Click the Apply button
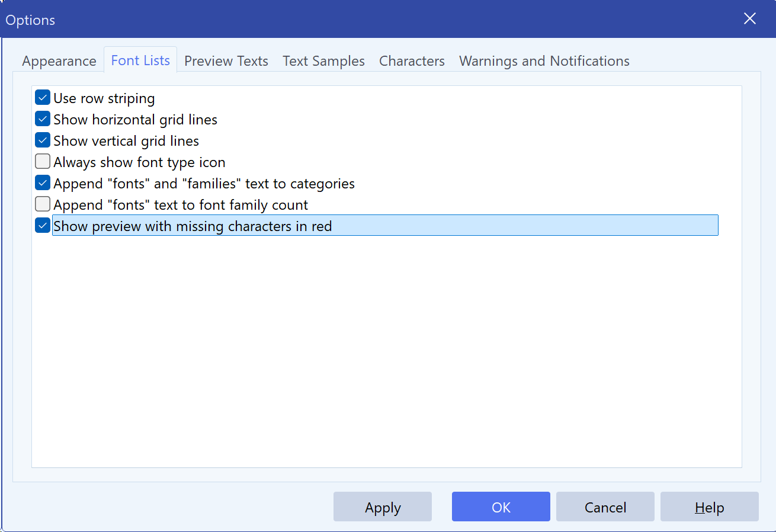 click(383, 507)
